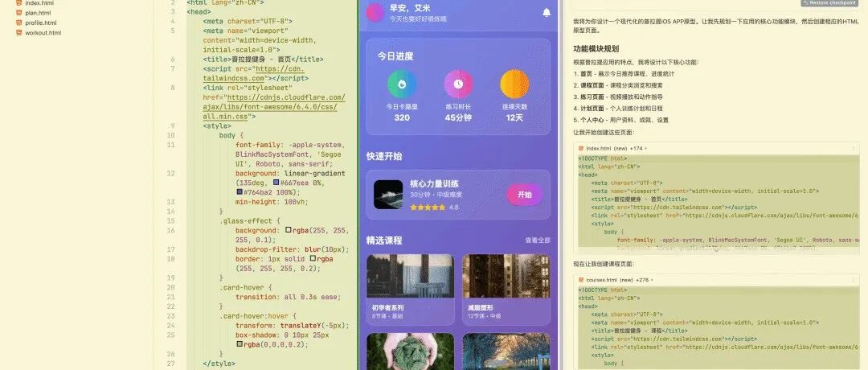Expand the index.html code block with bottom chevron

coord(716,250)
